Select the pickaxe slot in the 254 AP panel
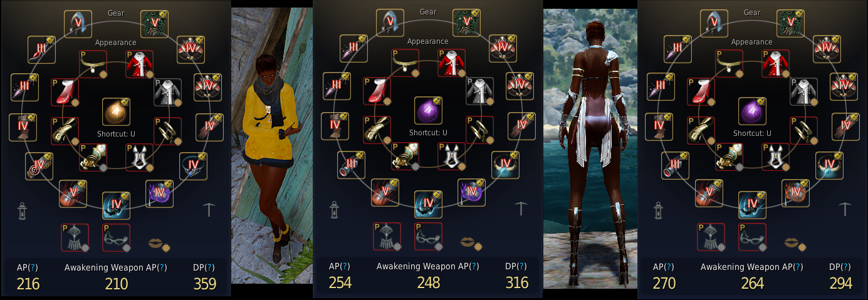868x300 pixels. coord(521,209)
